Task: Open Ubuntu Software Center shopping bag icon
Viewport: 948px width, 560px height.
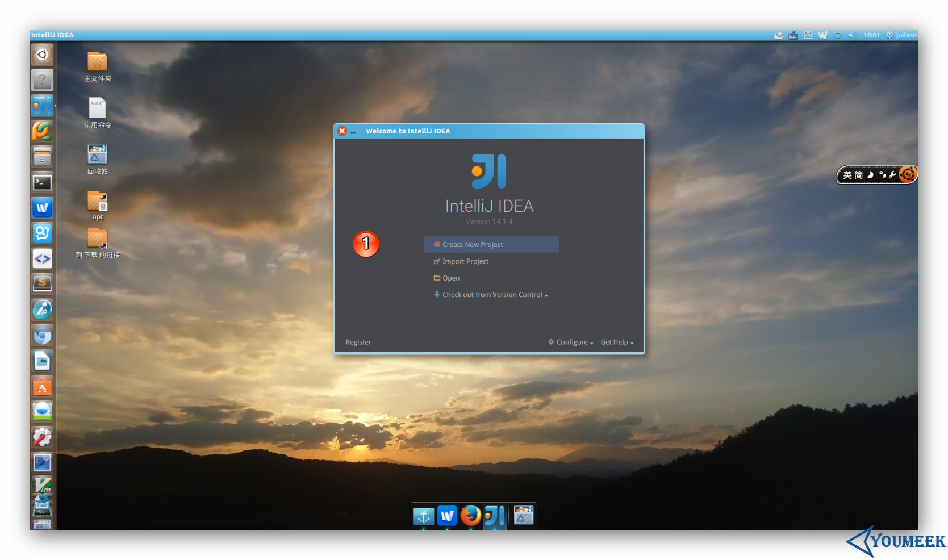Action: [42, 387]
